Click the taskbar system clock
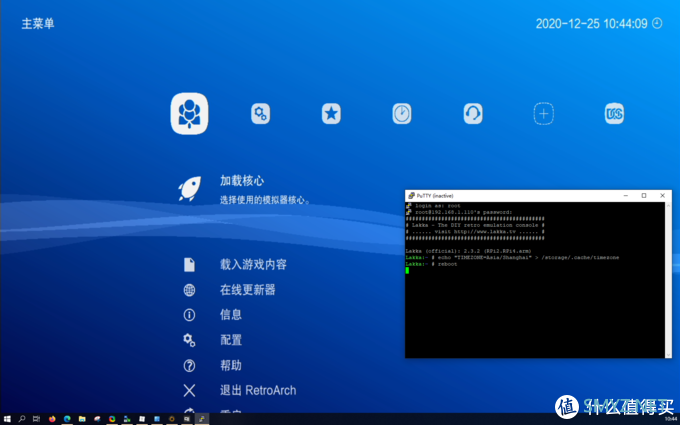The image size is (680, 425). point(671,419)
